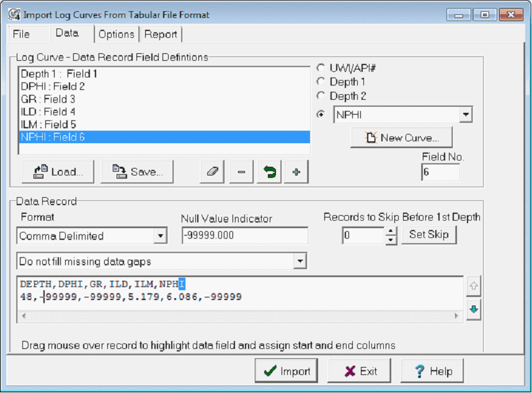
Task: Click the Import button
Action: tap(286, 371)
